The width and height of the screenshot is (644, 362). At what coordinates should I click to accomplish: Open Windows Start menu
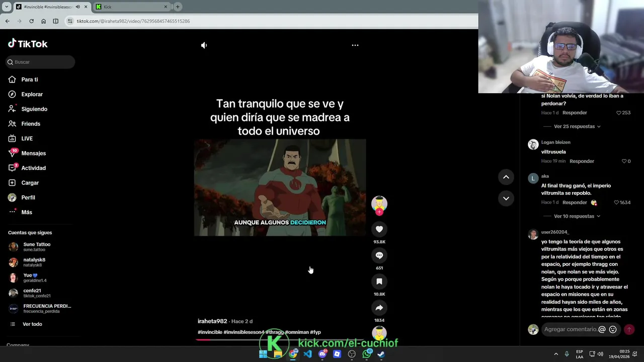pos(263,354)
